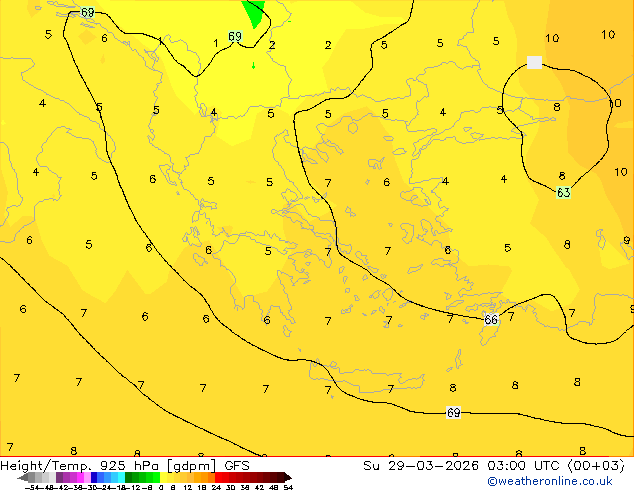Click the legend's right dark arrow end
634x490 pixels.
coord(288,477)
